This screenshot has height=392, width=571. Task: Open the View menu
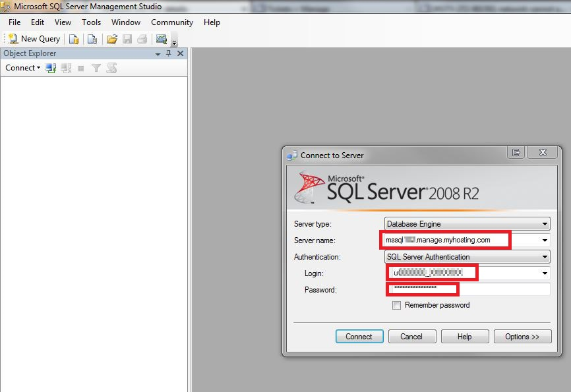coord(63,22)
